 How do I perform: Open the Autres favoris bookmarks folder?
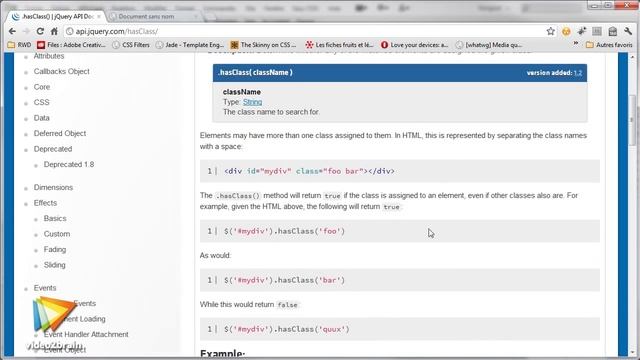click(609, 45)
